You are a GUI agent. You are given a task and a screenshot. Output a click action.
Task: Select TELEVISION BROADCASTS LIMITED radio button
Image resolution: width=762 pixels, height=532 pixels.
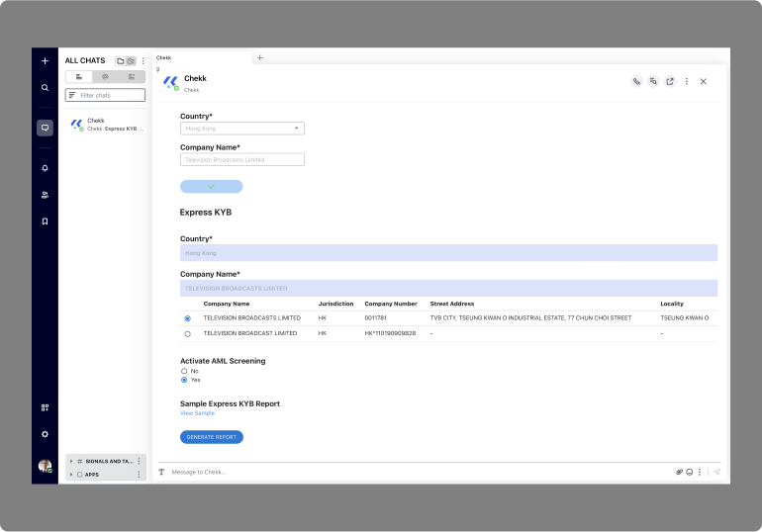[188, 318]
